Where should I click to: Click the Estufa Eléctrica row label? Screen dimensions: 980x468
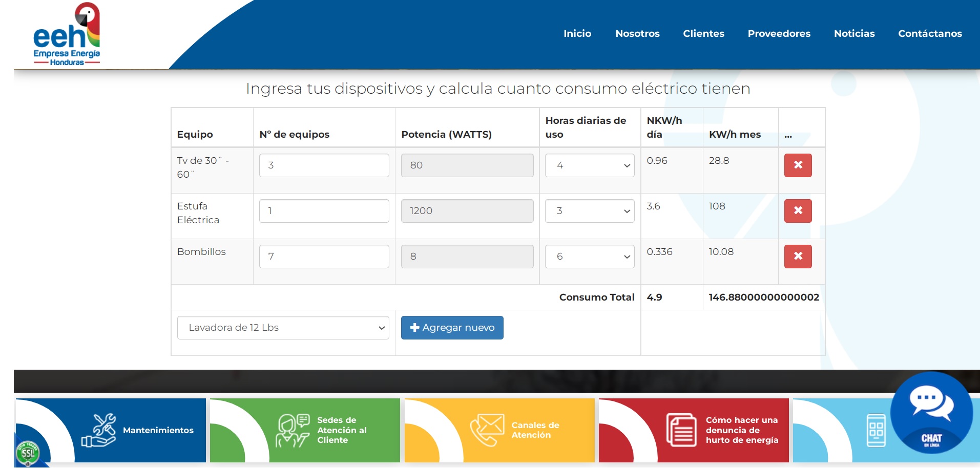coord(198,213)
